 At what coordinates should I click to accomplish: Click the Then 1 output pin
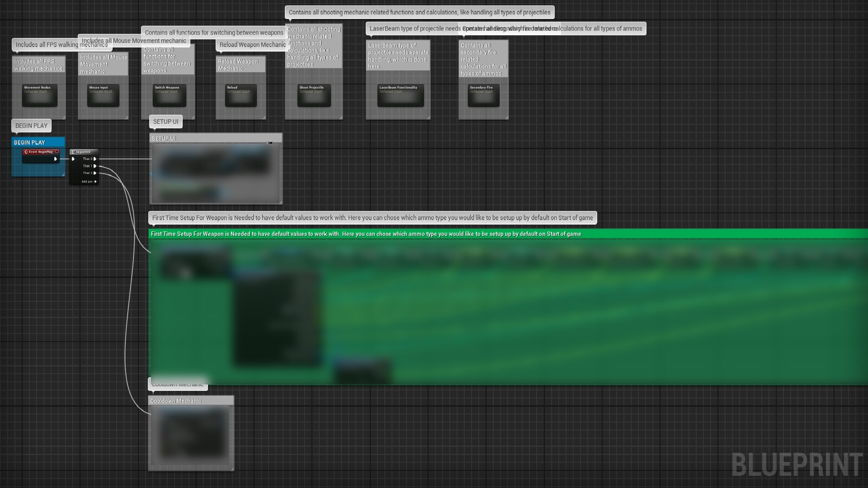click(x=95, y=166)
